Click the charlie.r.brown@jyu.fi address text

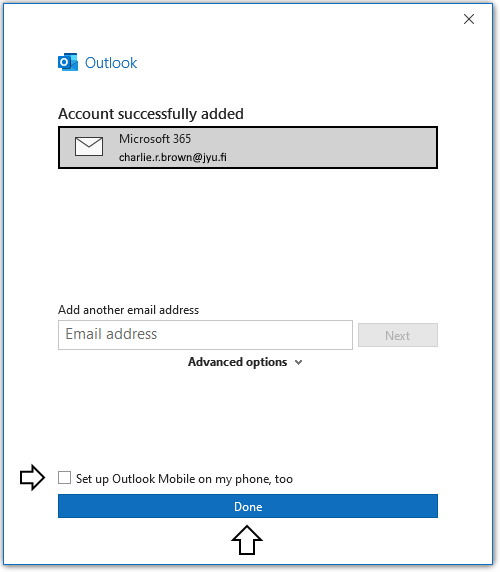[x=173, y=157]
